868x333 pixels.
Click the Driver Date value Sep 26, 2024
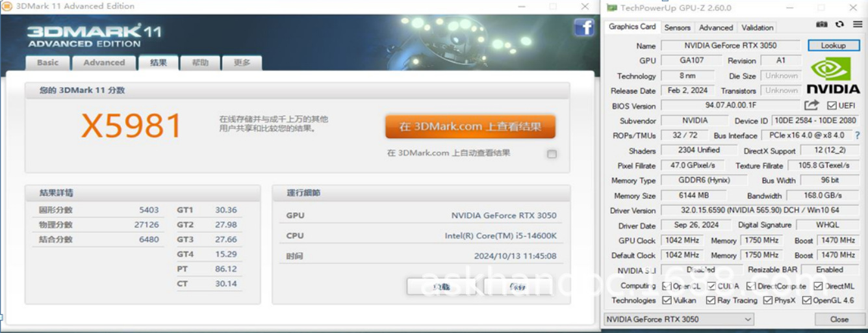696,225
